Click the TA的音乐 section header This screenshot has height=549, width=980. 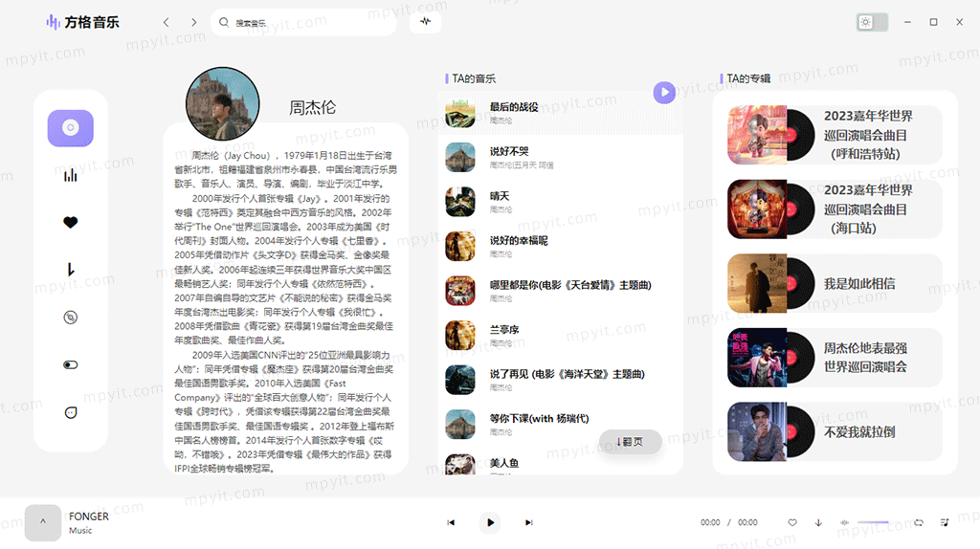474,78
